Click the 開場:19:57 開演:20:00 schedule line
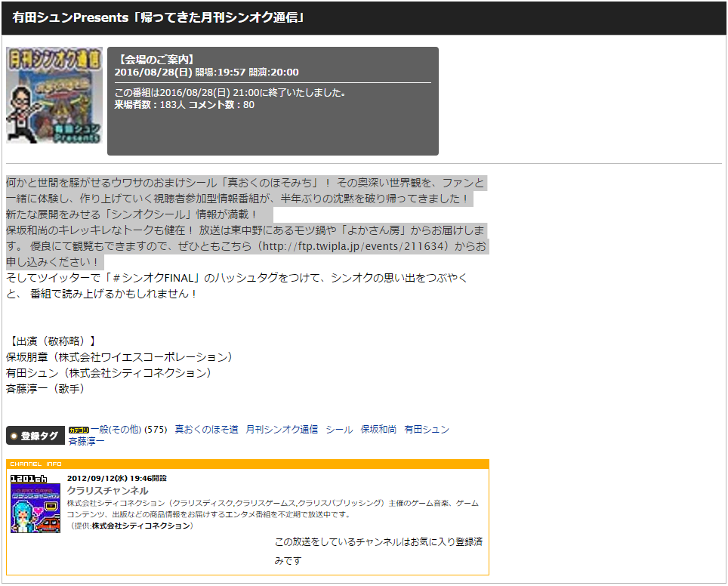The height and width of the screenshot is (586, 728). tap(247, 72)
